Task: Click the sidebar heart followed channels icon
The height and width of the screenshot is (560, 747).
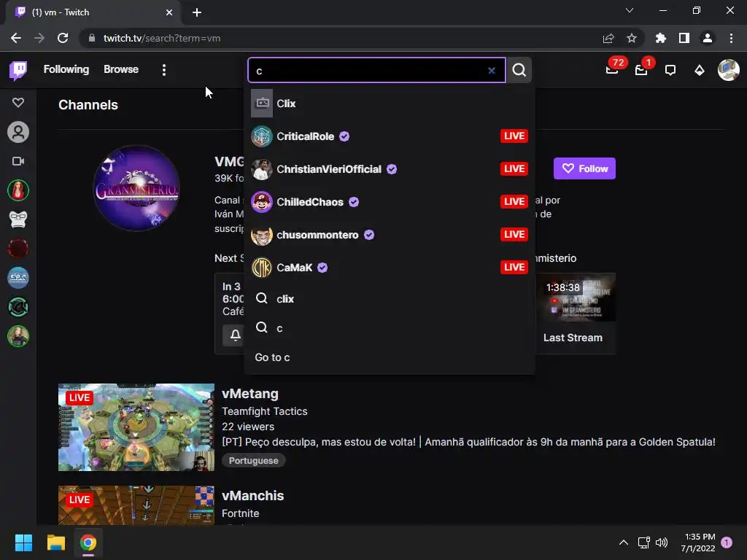Action: [x=18, y=102]
